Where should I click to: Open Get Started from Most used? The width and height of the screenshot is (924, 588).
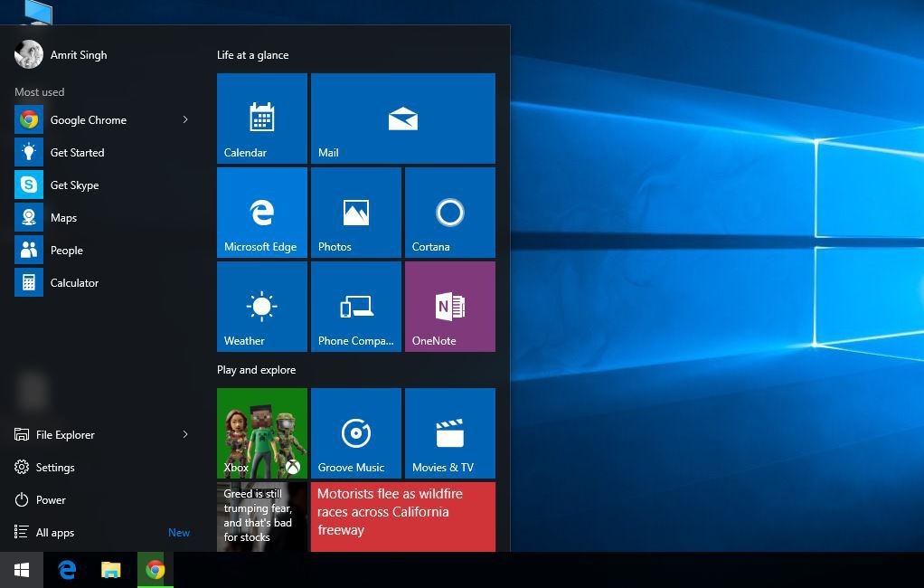pos(103,152)
